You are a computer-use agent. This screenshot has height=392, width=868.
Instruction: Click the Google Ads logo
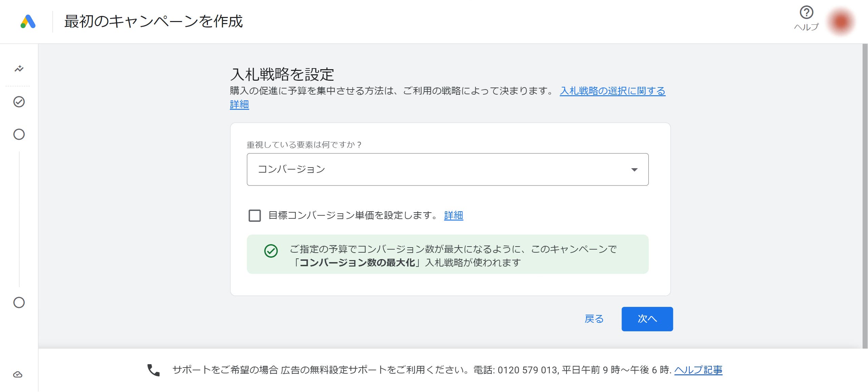[x=28, y=22]
